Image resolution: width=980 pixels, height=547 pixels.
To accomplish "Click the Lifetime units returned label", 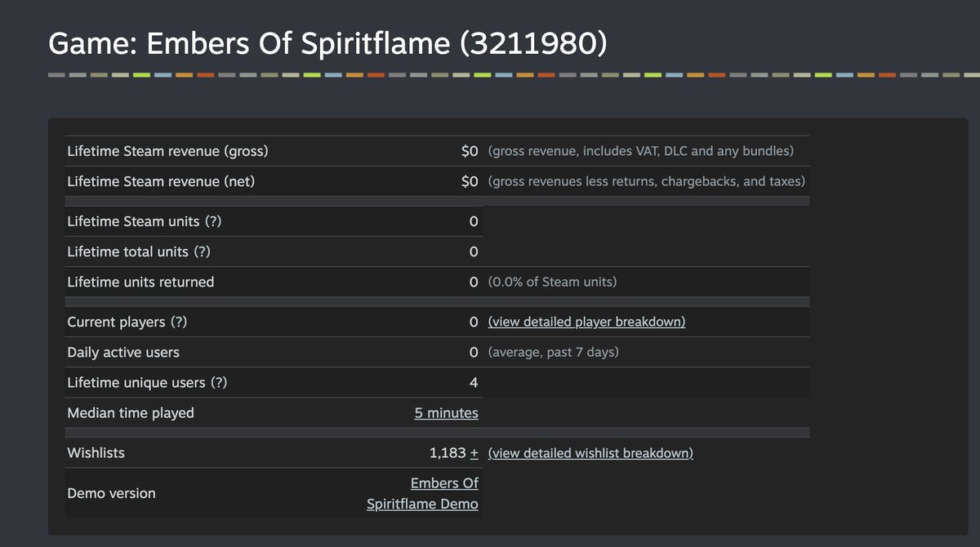I will 140,282.
